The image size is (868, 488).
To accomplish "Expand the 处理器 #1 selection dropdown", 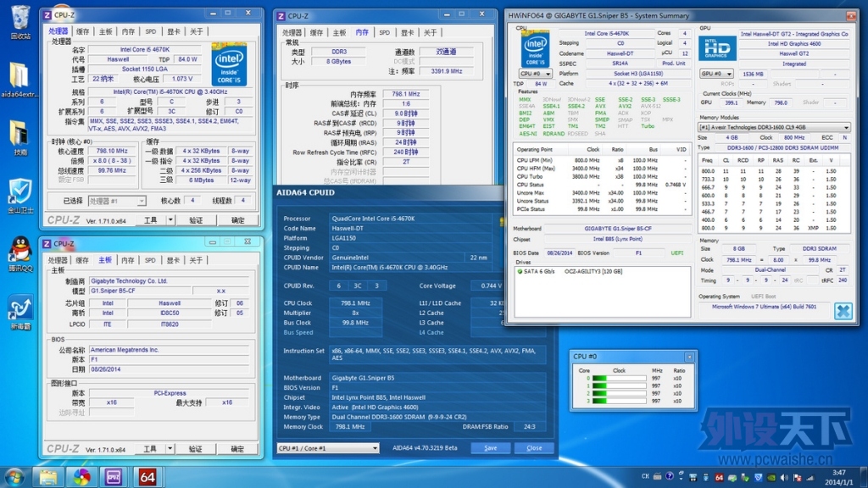I will [117, 201].
